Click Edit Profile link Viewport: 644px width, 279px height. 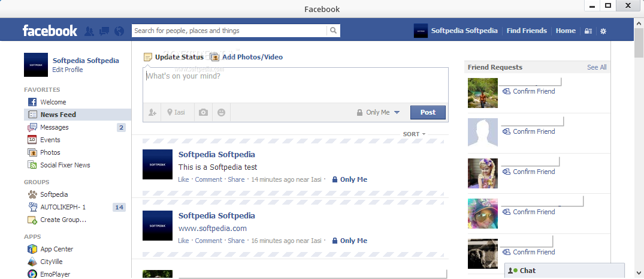click(x=67, y=70)
